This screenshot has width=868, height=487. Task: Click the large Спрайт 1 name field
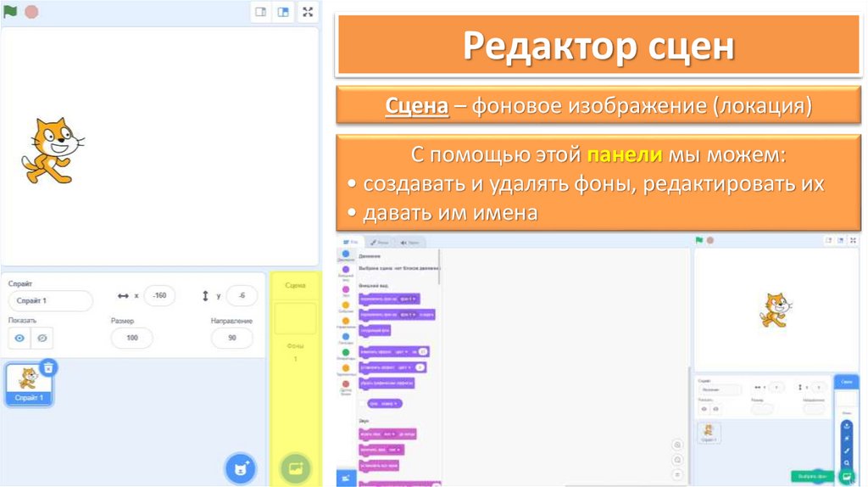(50, 301)
